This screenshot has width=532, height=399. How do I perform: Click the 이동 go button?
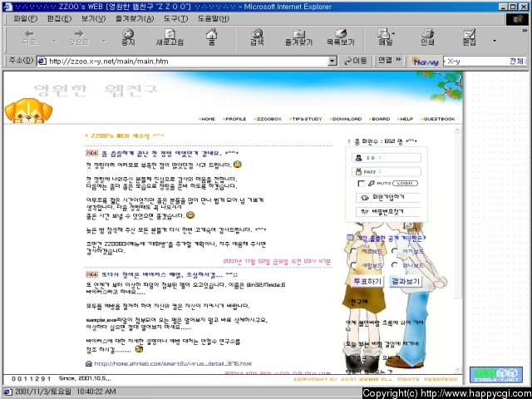[x=355, y=61]
